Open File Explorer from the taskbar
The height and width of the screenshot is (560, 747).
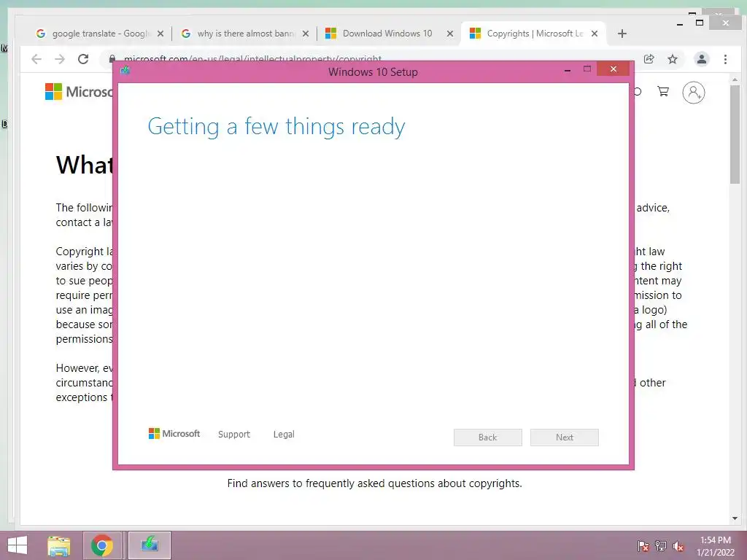click(x=59, y=545)
